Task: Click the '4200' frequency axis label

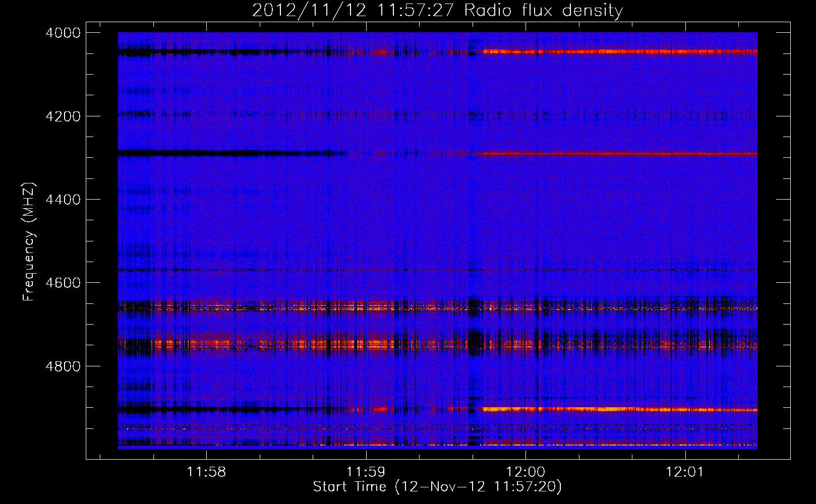Action: coord(63,116)
